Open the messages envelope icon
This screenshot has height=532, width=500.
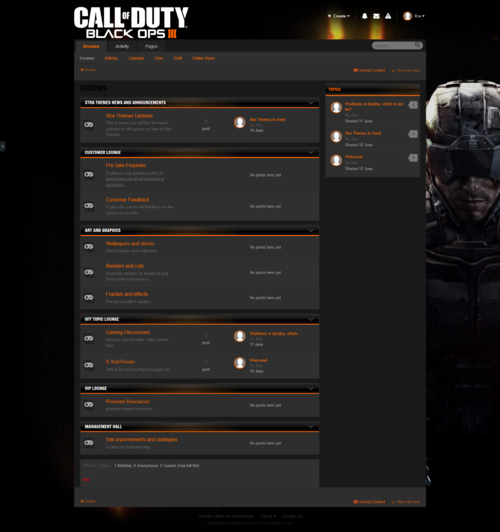pos(376,16)
